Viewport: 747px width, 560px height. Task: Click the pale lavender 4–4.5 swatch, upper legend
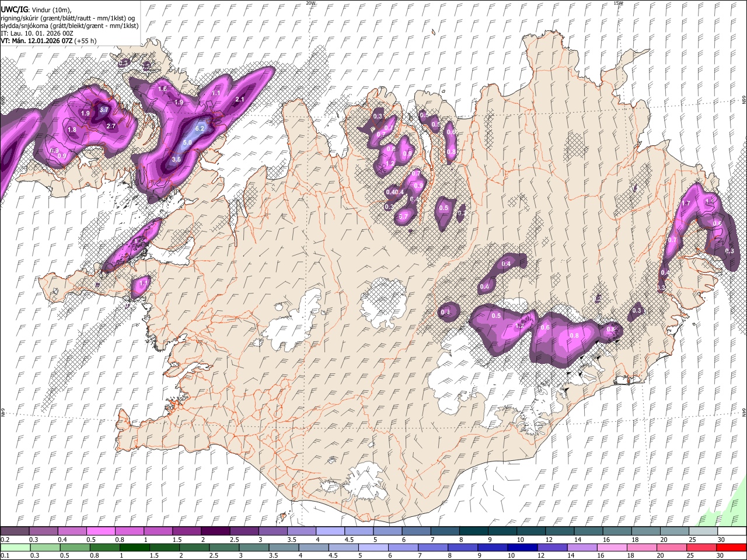pos(330,531)
